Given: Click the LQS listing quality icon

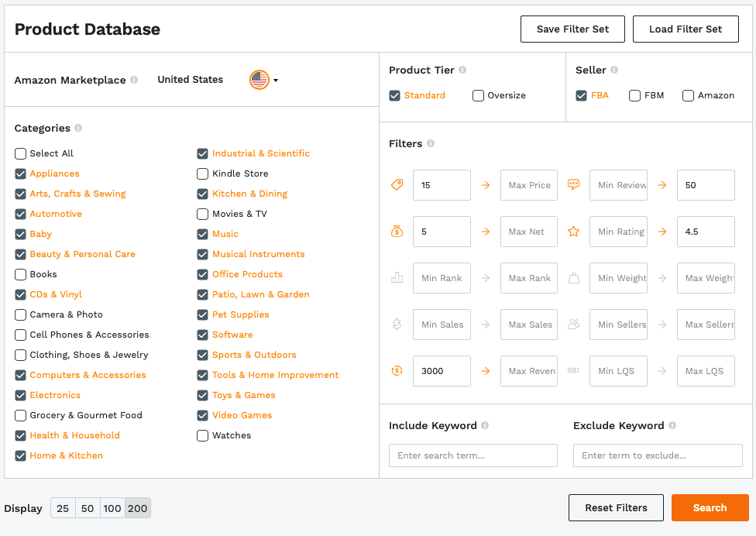Looking at the screenshot, I should tap(573, 371).
